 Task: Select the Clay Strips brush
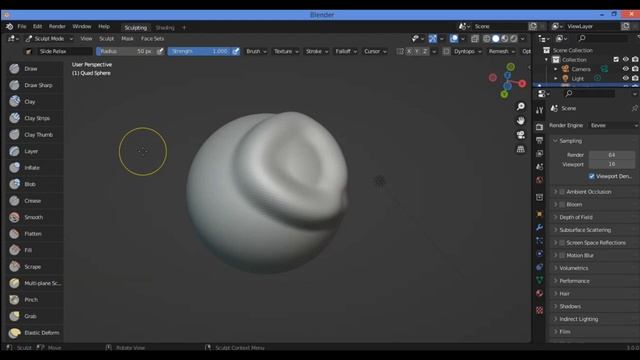point(34,118)
